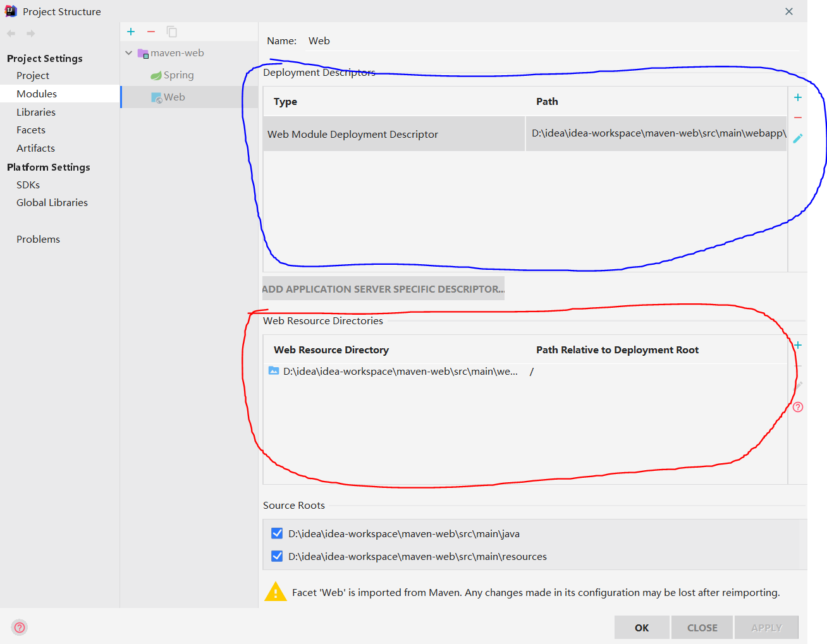The height and width of the screenshot is (644, 827).
Task: Toggle the src\main\java source root
Action: click(x=277, y=533)
